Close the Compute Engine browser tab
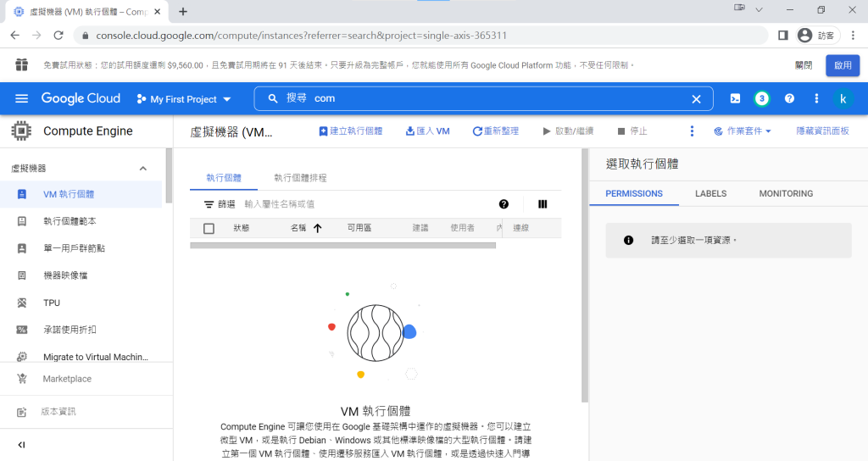868x461 pixels. pyautogui.click(x=157, y=12)
